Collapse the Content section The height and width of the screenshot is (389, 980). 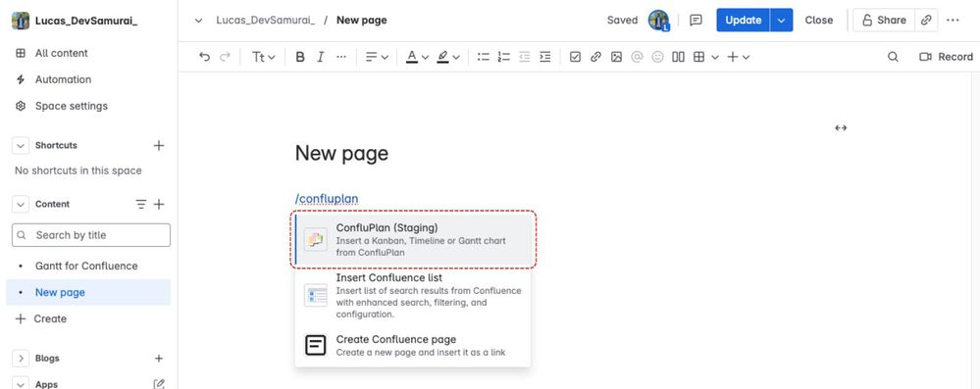(21, 204)
